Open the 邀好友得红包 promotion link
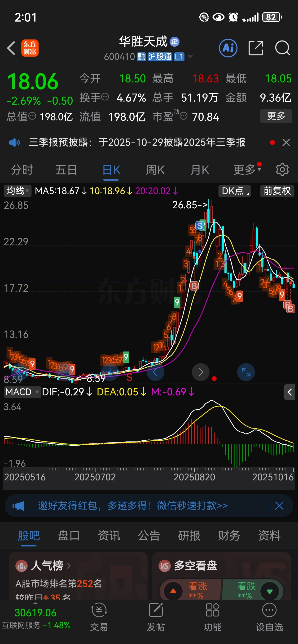The height and width of the screenshot is (644, 298). [133, 506]
